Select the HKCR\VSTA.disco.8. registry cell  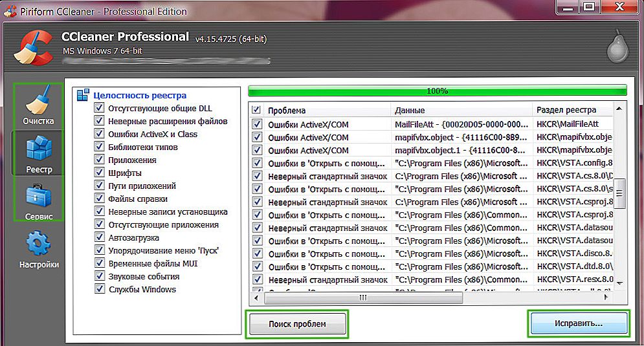pos(575,254)
